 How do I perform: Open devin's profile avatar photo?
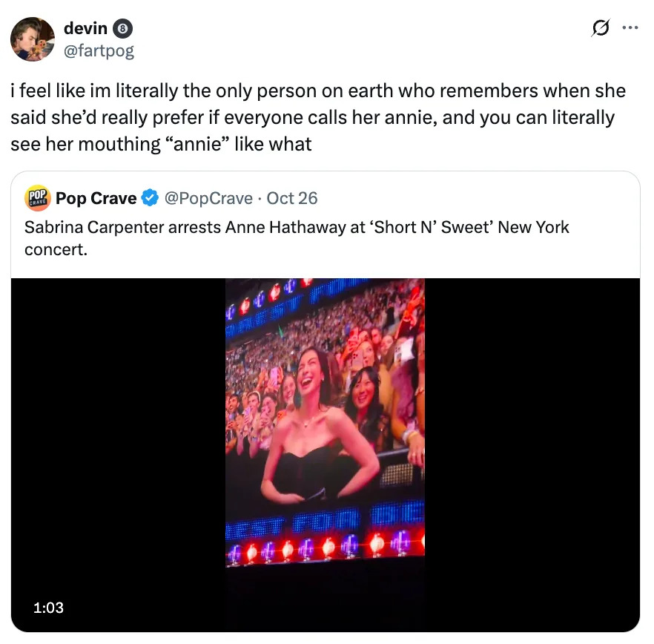pos(33,39)
